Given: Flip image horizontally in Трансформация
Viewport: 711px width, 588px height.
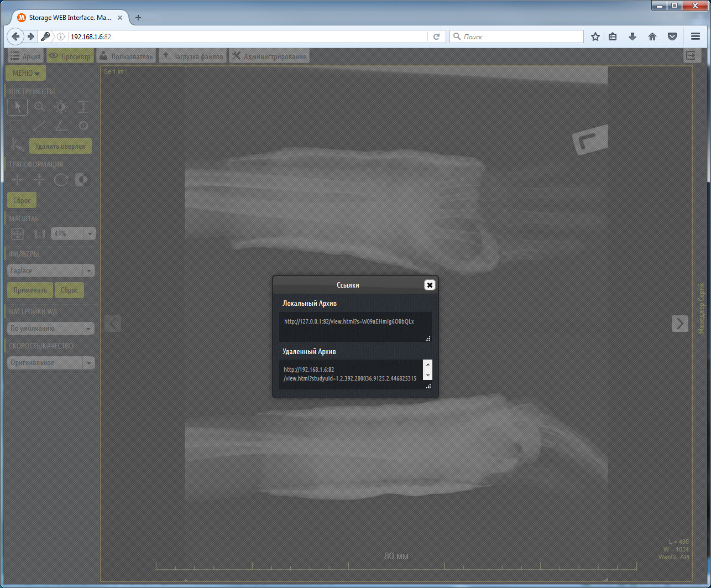Looking at the screenshot, I should [18, 180].
